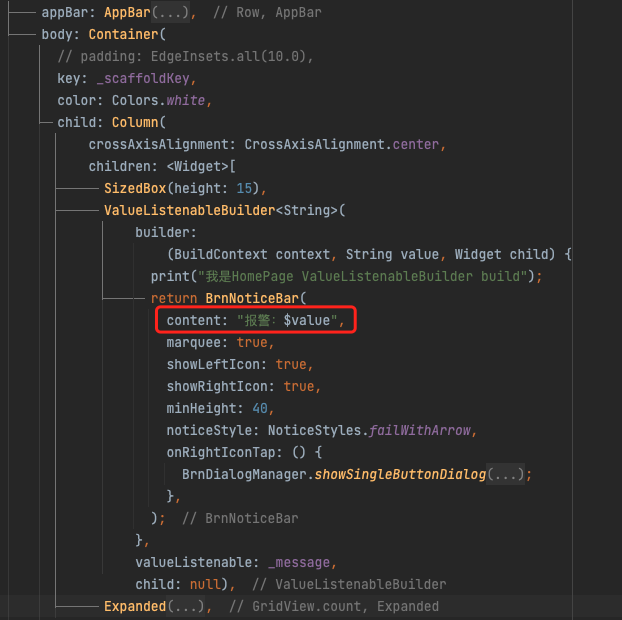The width and height of the screenshot is (622, 620).
Task: Click the // Row, AppBar comment
Action: pyautogui.click(x=267, y=12)
